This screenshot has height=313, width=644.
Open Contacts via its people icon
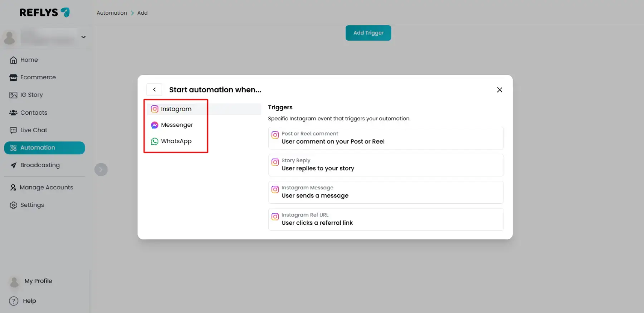click(13, 113)
